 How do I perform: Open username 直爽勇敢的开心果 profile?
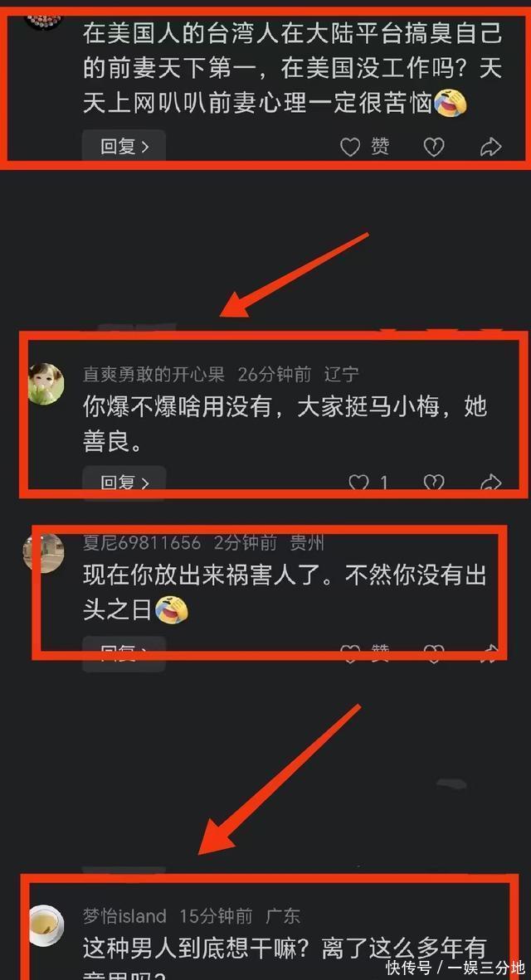coord(153,375)
